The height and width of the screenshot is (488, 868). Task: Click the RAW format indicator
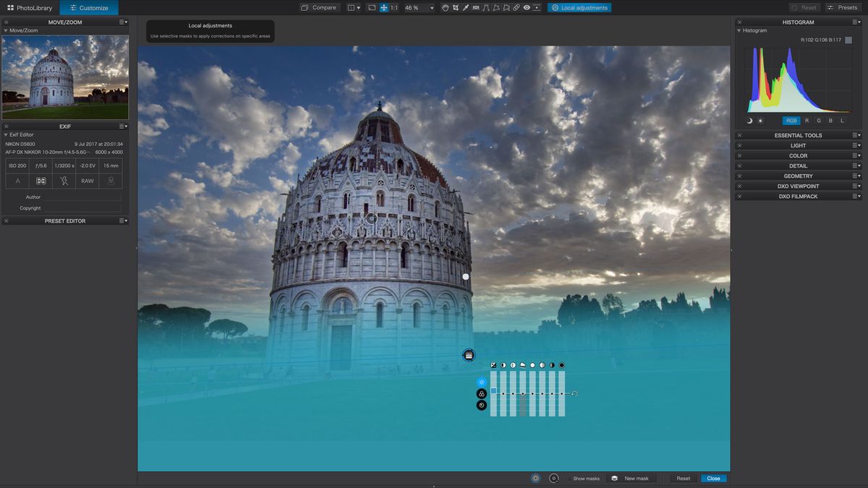[x=88, y=181]
